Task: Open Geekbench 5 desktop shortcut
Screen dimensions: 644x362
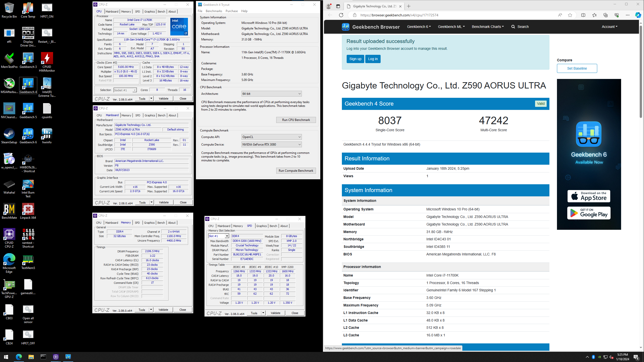Action: point(28,111)
